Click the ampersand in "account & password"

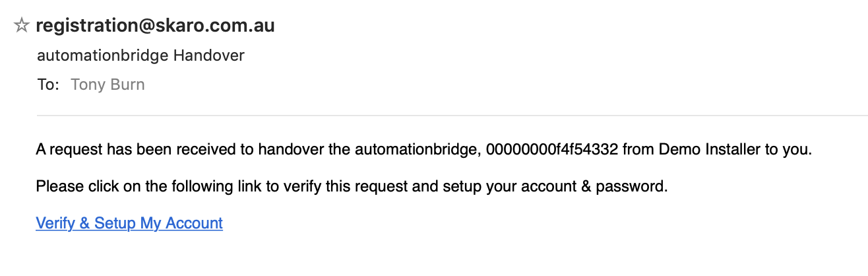pos(585,187)
